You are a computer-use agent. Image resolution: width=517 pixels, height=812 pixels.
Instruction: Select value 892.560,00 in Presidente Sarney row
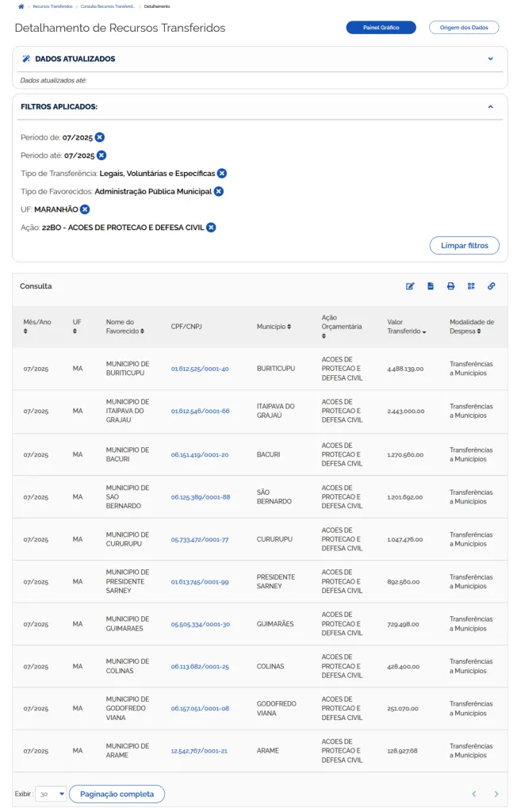403,582
